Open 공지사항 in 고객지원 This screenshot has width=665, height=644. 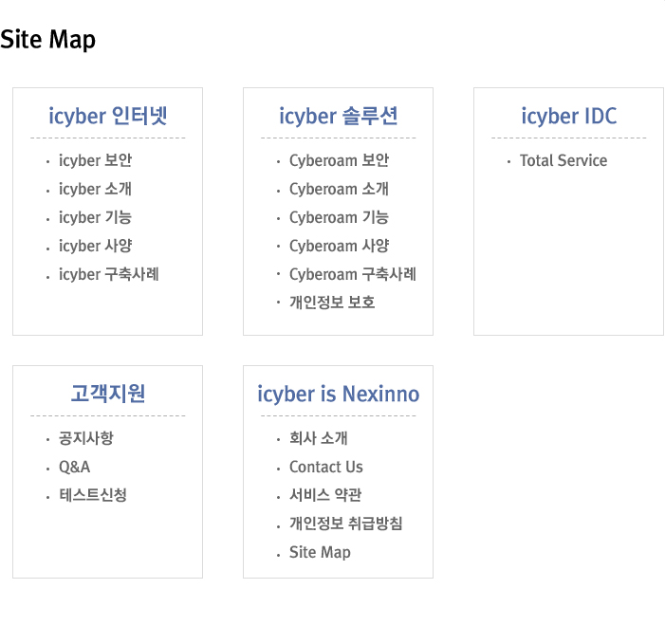click(86, 438)
